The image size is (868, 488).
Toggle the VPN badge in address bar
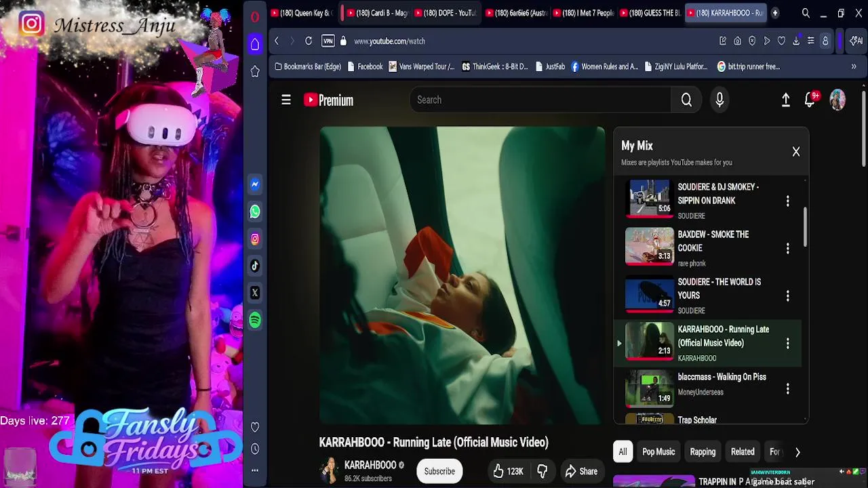(328, 41)
